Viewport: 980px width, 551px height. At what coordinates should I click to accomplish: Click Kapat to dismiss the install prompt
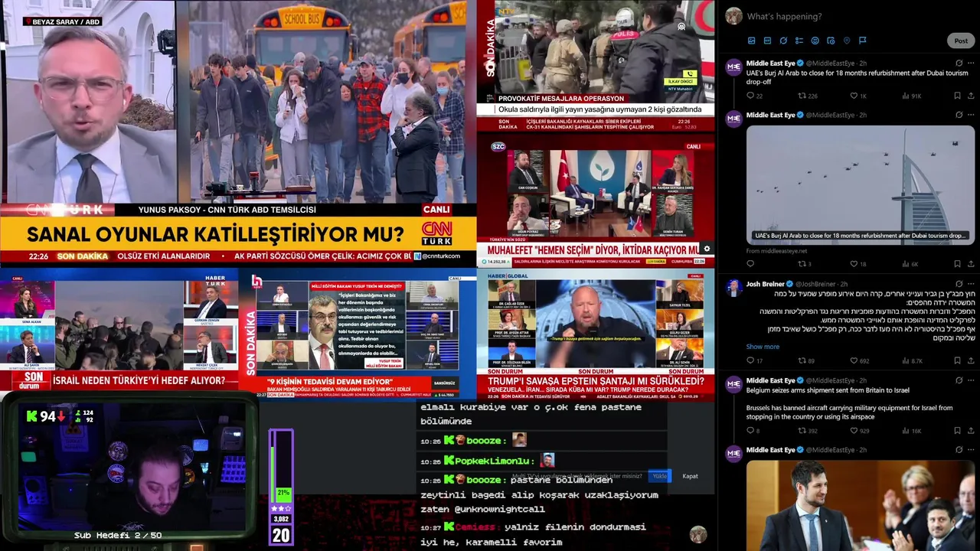(690, 476)
